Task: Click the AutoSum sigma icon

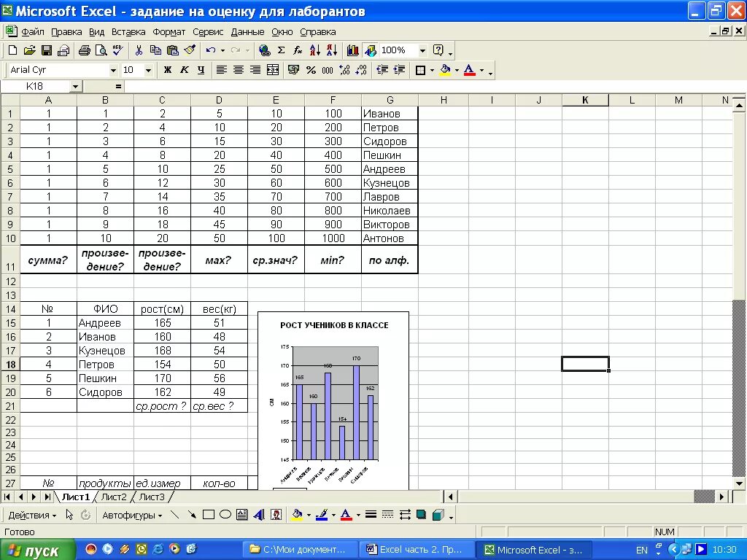Action: point(281,50)
